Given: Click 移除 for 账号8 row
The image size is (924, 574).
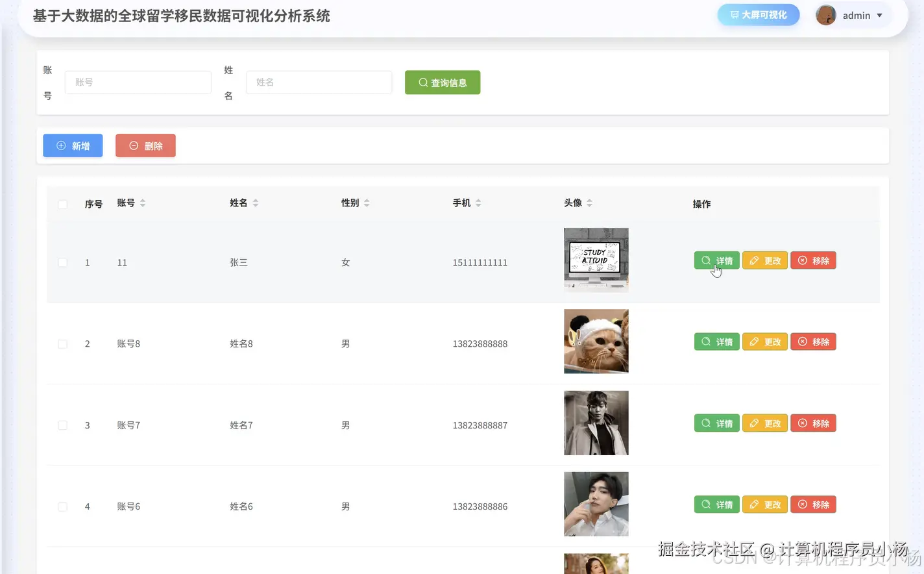Looking at the screenshot, I should click(813, 342).
